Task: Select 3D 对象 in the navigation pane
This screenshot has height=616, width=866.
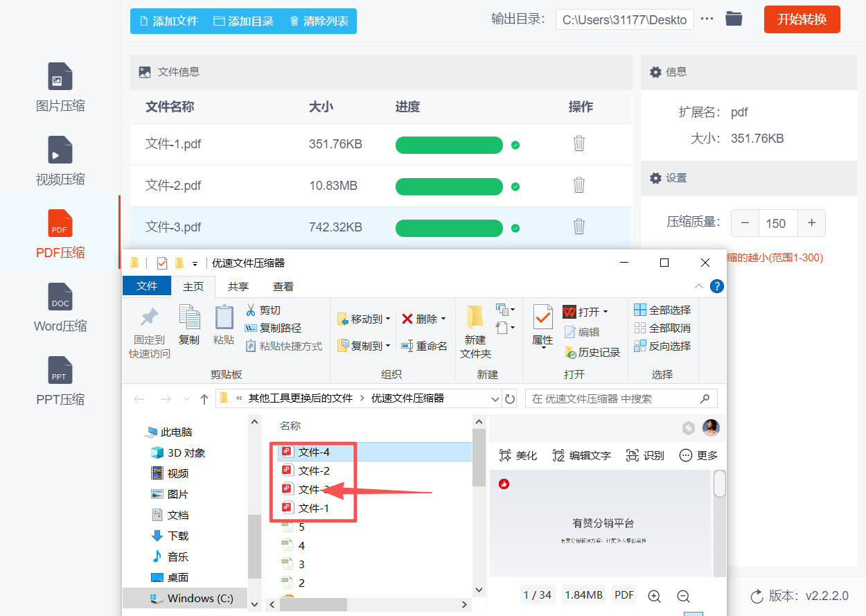Action: tap(179, 452)
